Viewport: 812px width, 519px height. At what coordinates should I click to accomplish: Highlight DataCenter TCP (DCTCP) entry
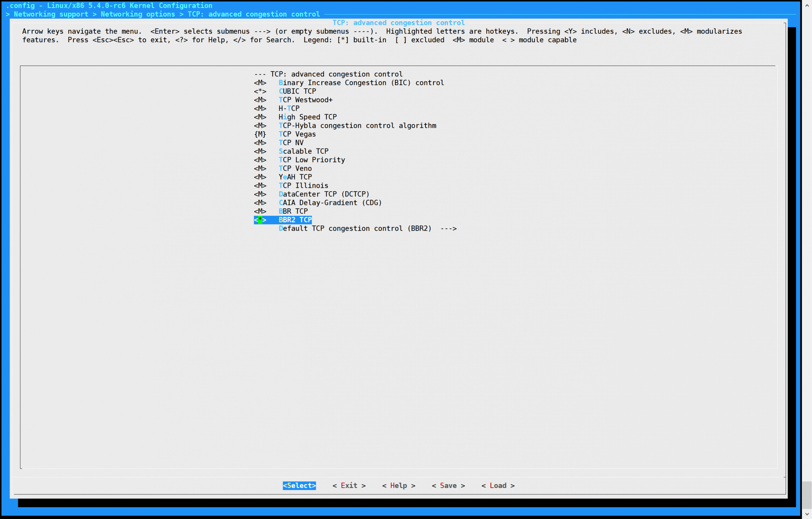click(x=324, y=194)
